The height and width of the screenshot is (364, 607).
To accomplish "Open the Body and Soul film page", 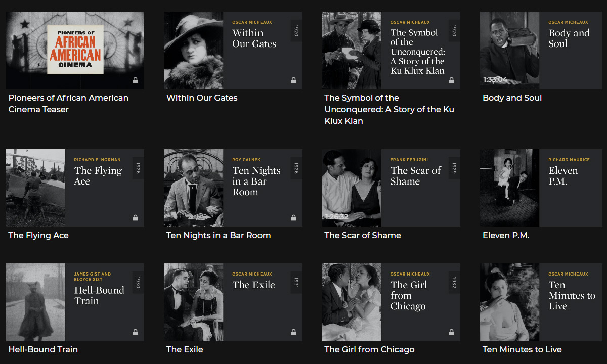I will 512,98.
